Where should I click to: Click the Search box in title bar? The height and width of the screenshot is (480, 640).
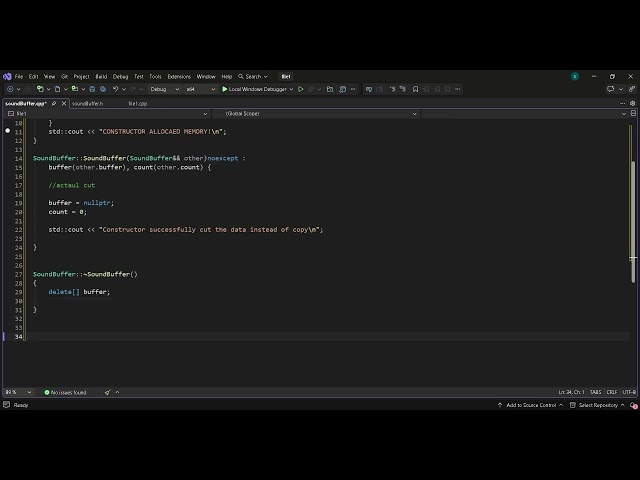253,76
